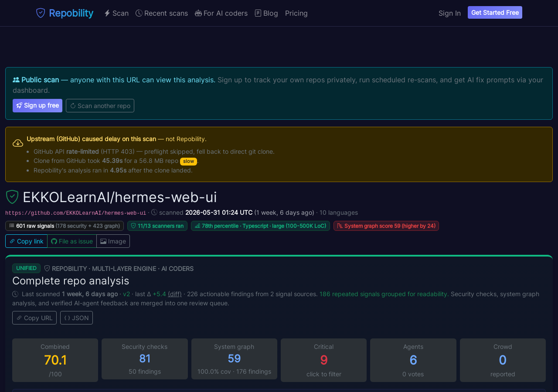Viewport: 558px width, 392px height.
Task: Click Get Started Free button
Action: coord(495,13)
